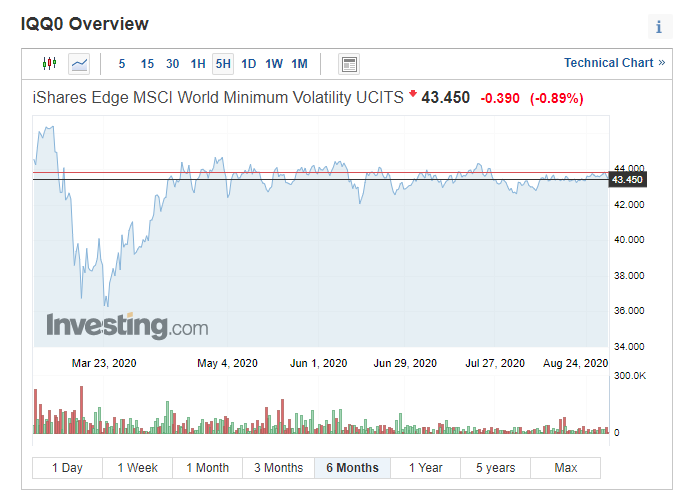Switch the interval to 1W
Viewport: 689px width, 501px height.
click(274, 64)
